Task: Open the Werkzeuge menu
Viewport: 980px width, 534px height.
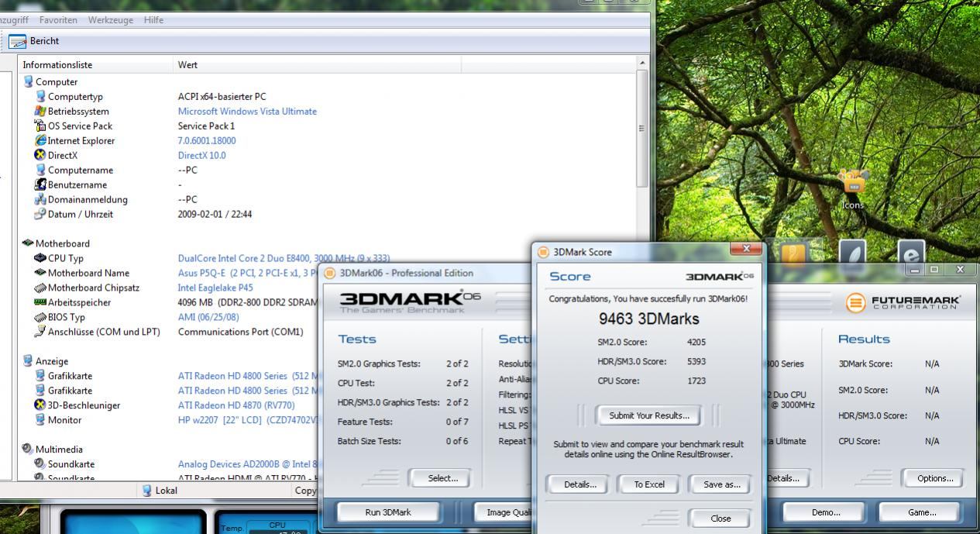Action: [111, 20]
